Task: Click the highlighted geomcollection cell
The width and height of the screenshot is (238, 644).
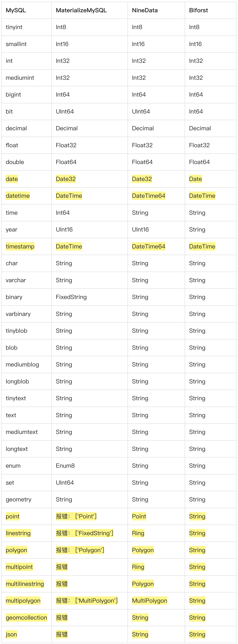Action: pyautogui.click(x=26, y=618)
